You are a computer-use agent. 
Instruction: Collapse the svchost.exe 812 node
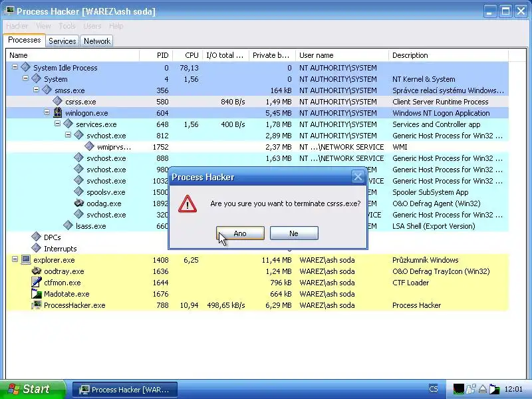click(x=68, y=135)
